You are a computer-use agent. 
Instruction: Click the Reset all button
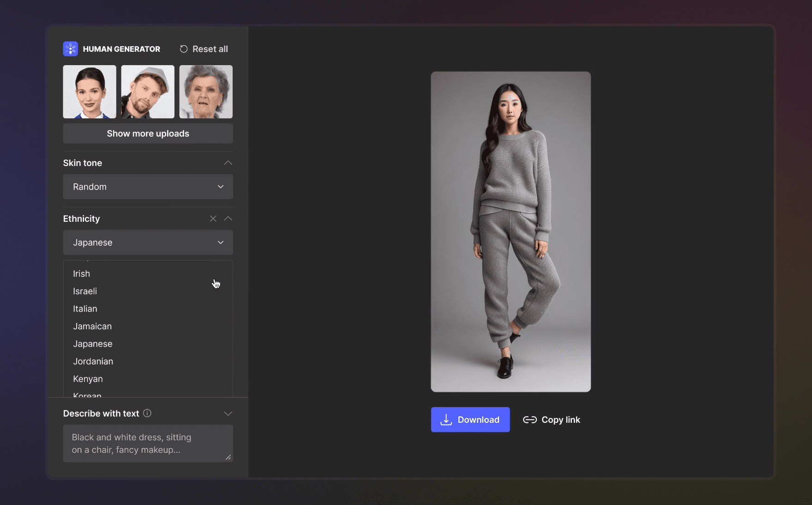tap(204, 49)
